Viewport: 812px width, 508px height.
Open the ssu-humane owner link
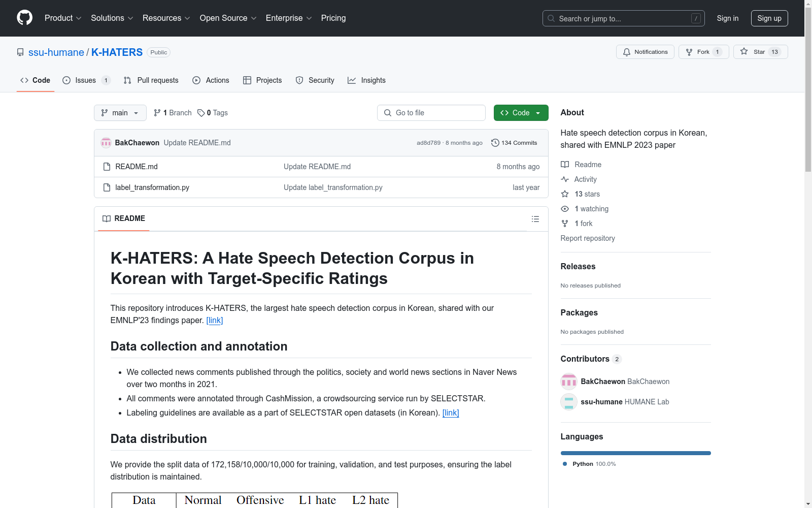click(56, 52)
